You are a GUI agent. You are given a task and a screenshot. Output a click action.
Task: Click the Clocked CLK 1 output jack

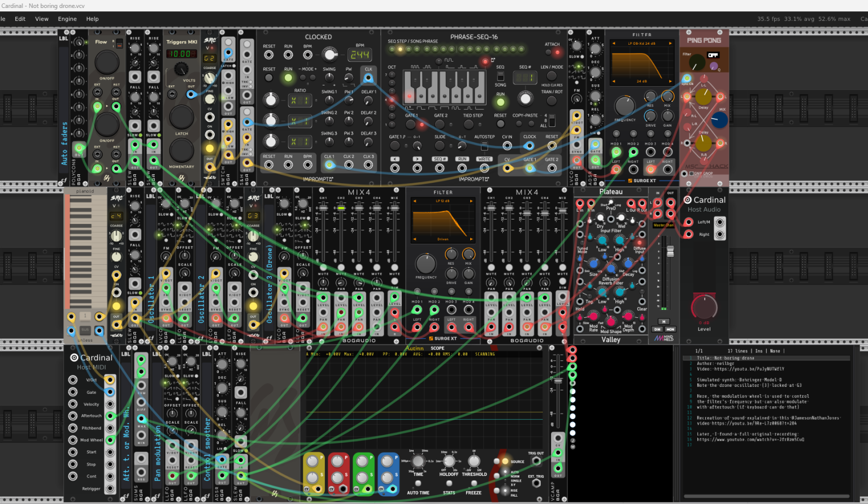tap(329, 165)
